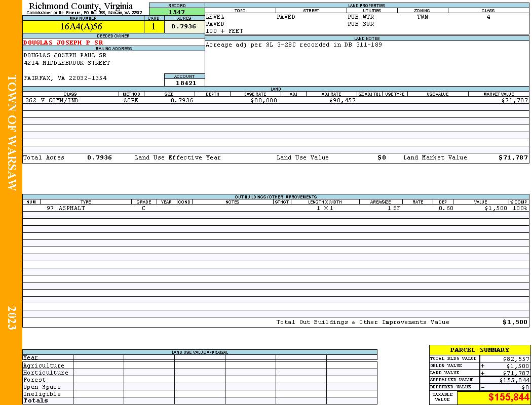Click Total Out Buildings value $1,500
Screen dimensions: 532x405
(x=515, y=322)
